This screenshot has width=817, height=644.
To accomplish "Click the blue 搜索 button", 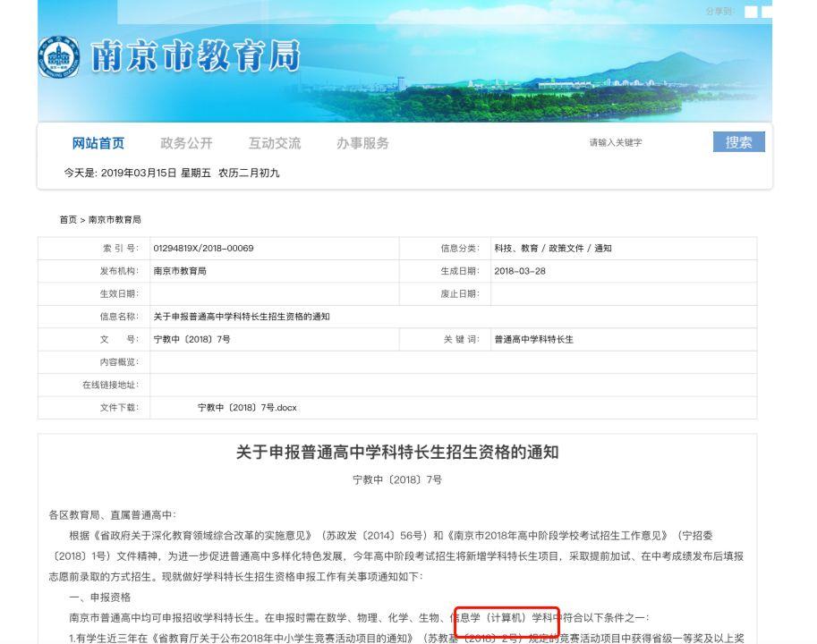I will 739,141.
